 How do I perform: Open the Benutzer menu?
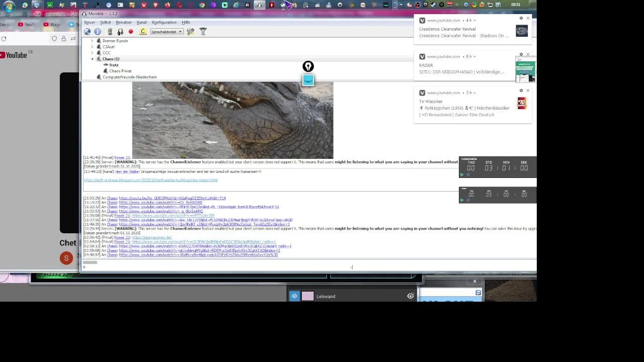pos(123,23)
